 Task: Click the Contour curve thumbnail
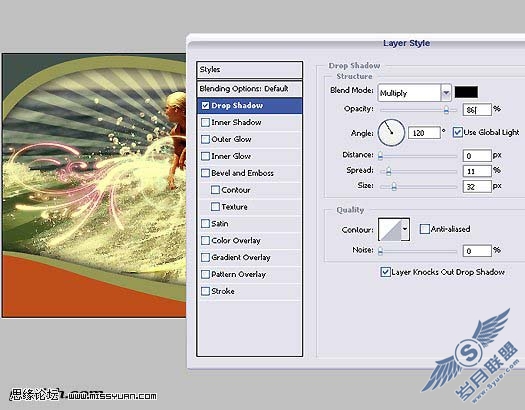[389, 229]
